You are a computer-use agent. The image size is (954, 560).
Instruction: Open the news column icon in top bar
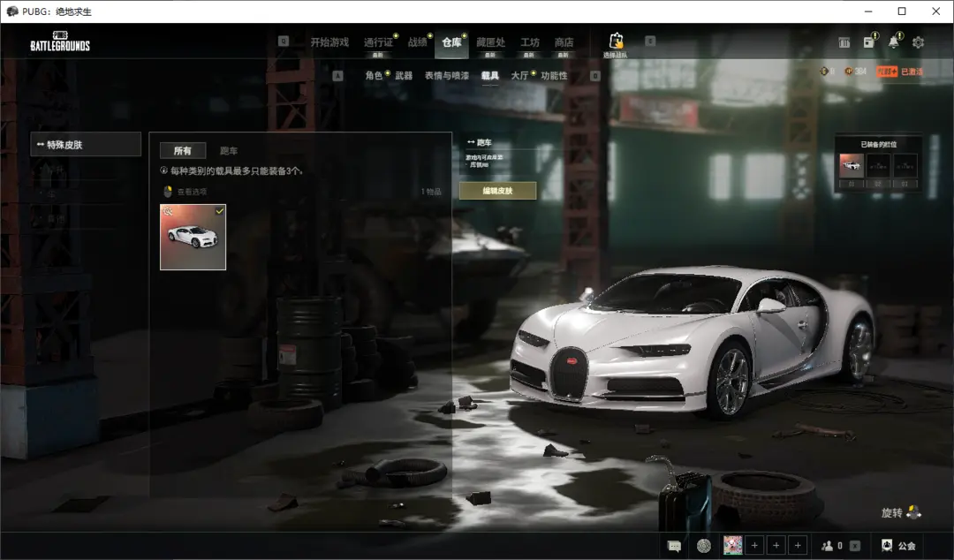pos(844,42)
